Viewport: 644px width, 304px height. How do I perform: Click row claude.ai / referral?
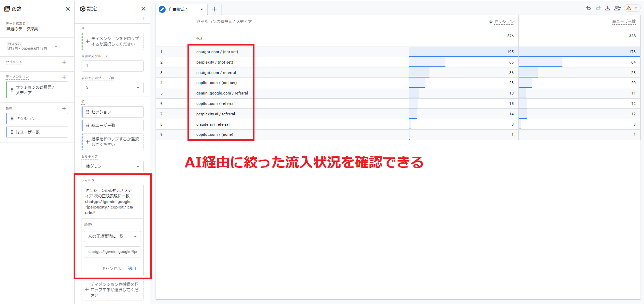(213, 124)
